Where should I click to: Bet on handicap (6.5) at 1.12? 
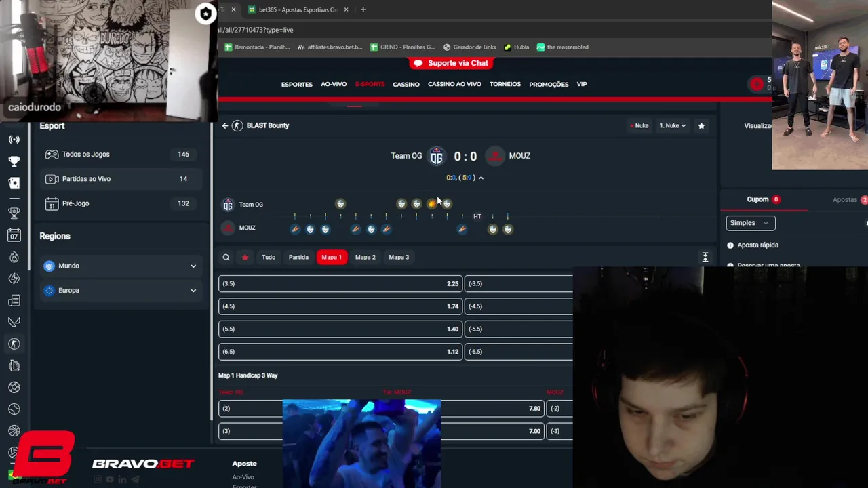click(x=340, y=352)
